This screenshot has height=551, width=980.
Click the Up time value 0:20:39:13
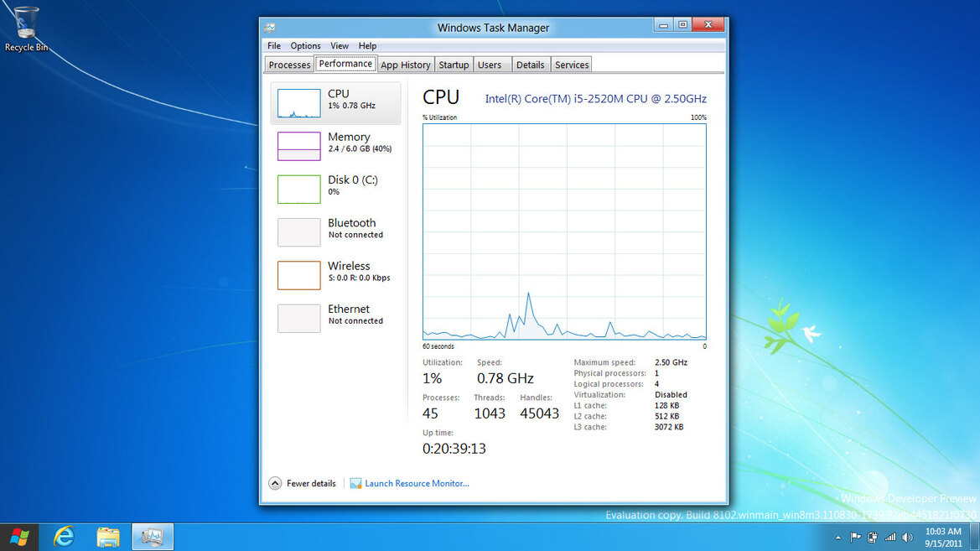point(454,449)
